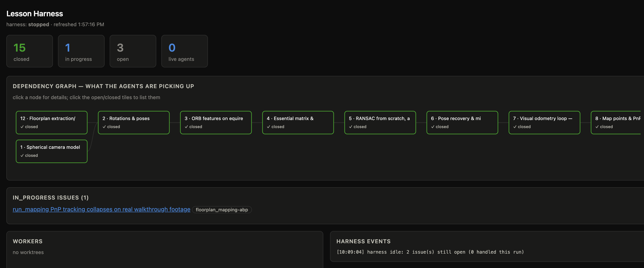Open node 3 ORB features on equire
The image size is (644, 268).
tap(216, 123)
